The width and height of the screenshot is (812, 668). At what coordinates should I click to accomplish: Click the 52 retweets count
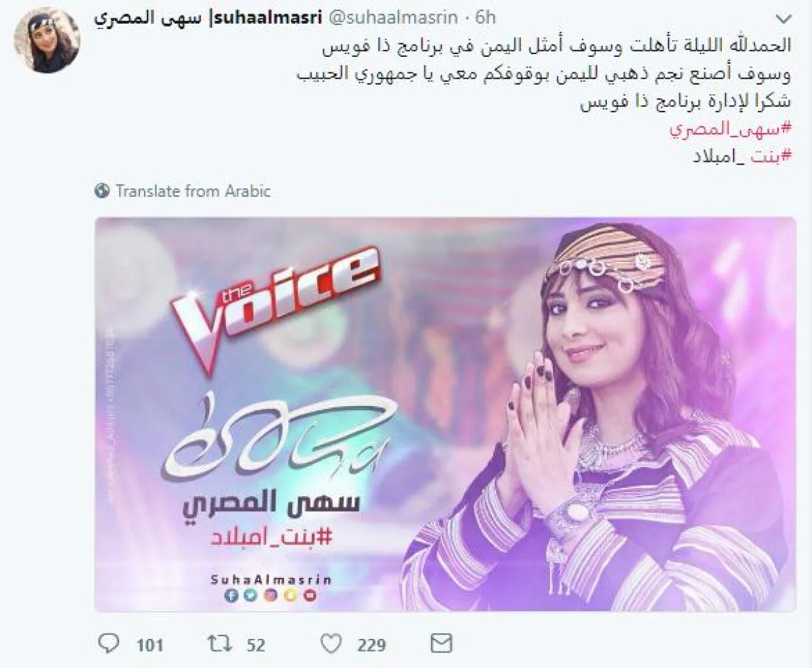256,644
